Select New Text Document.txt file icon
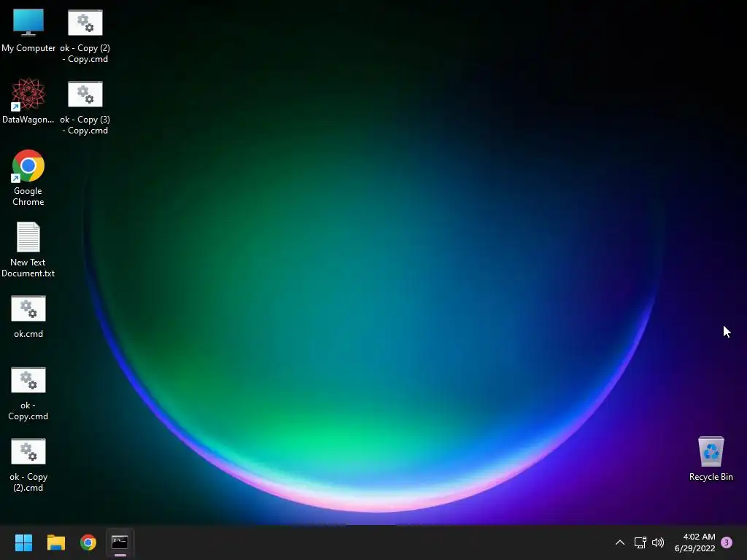747x560 pixels. (x=28, y=237)
